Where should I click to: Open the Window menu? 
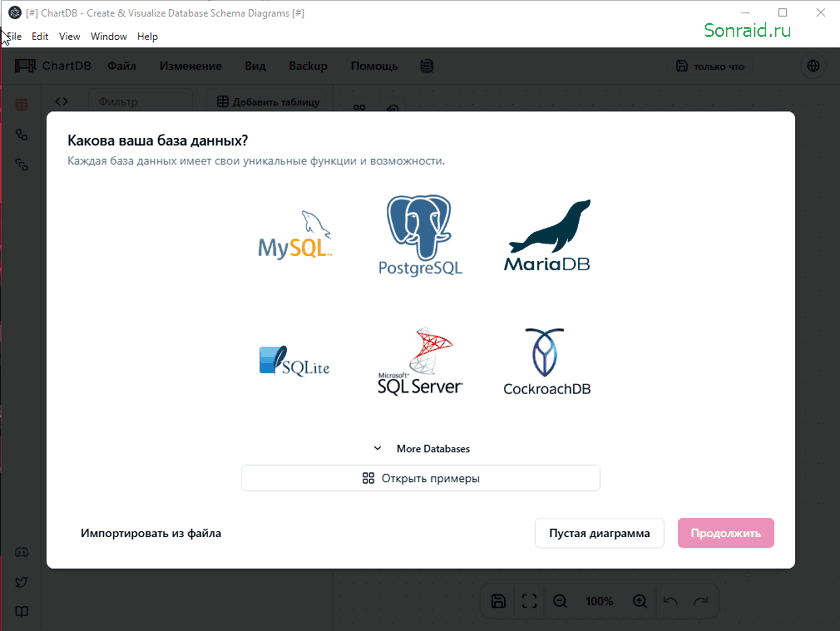tap(109, 36)
